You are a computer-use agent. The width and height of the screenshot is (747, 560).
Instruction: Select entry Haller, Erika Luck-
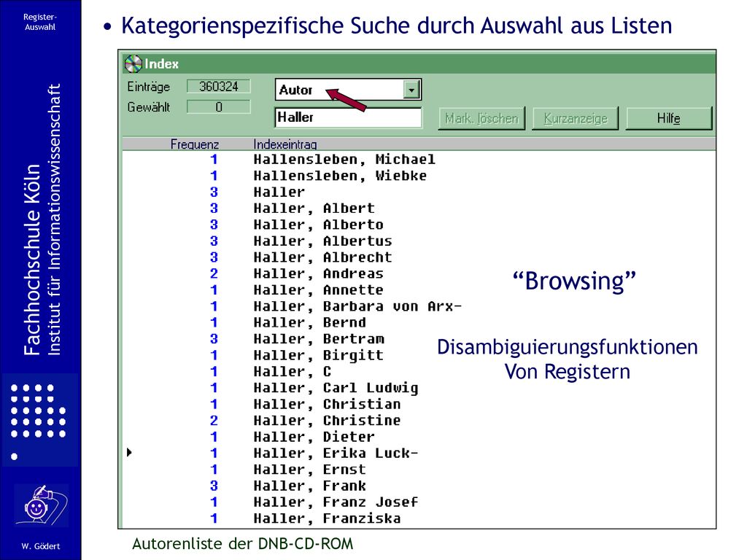336,454
